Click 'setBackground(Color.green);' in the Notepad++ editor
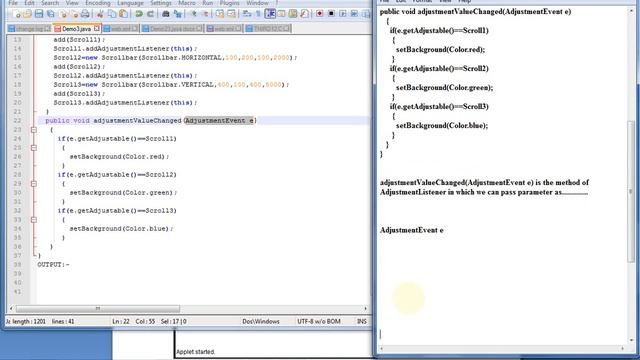Viewport: 640px width, 360px height. tap(123, 193)
